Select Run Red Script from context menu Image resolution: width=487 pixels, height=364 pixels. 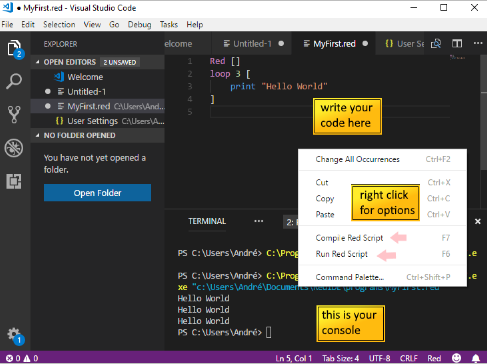pyautogui.click(x=342, y=254)
